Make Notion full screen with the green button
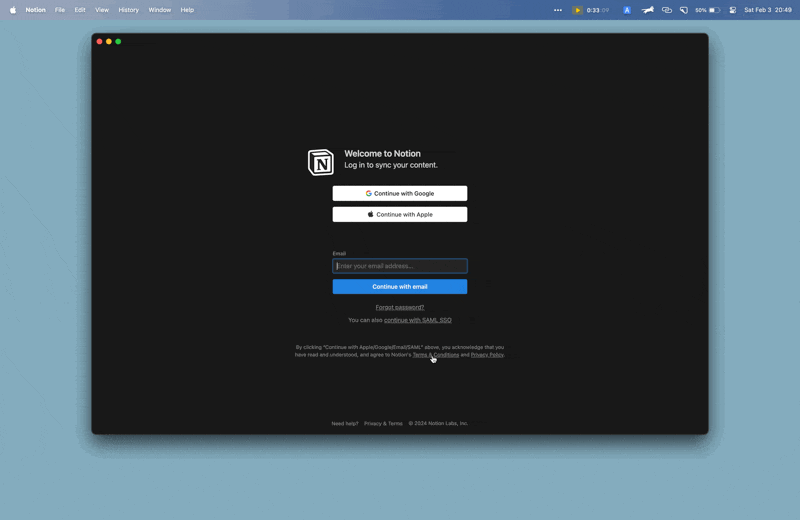Viewport: 800px width, 520px height. [118, 41]
